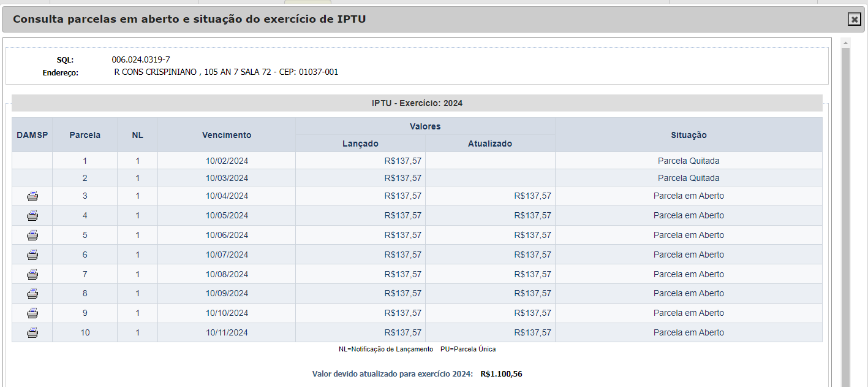The height and width of the screenshot is (387, 868).
Task: Open parcela number 3 link
Action: 85,196
